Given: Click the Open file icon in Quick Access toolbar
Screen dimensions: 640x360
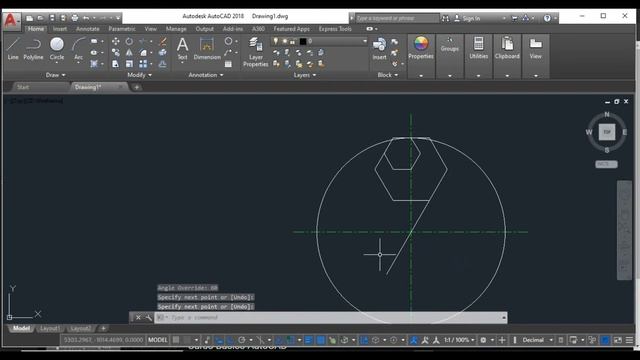Looking at the screenshot, I should tap(40, 18).
